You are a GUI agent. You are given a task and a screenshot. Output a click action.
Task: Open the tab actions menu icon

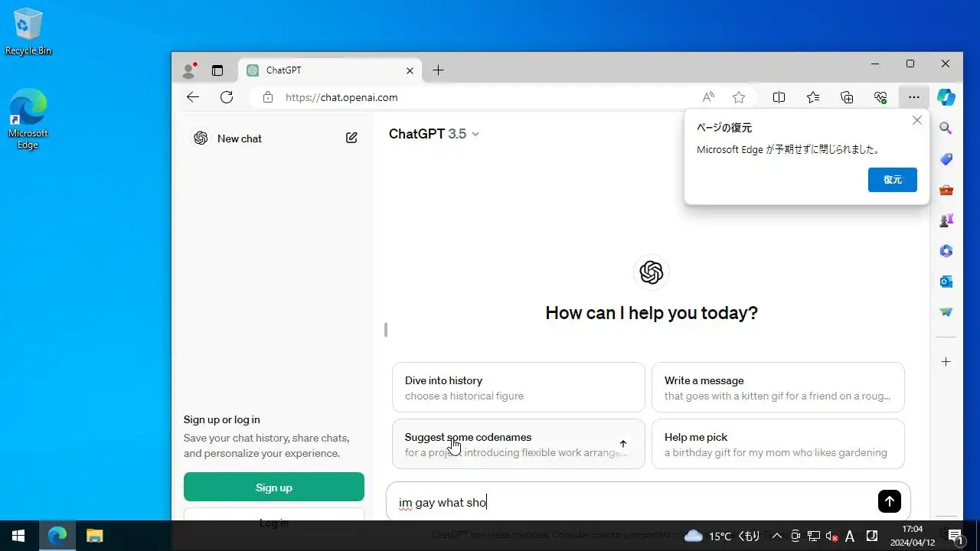coord(217,70)
